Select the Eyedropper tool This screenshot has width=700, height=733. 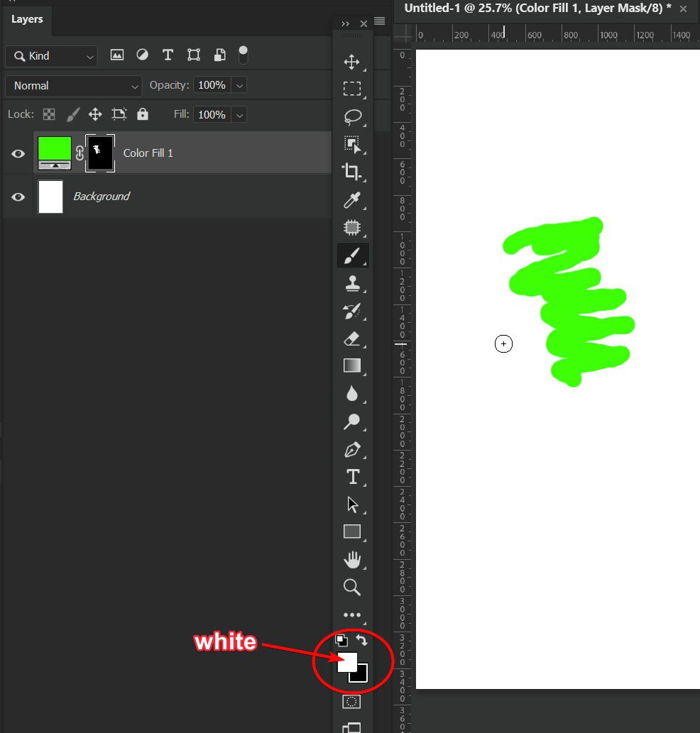(353, 199)
